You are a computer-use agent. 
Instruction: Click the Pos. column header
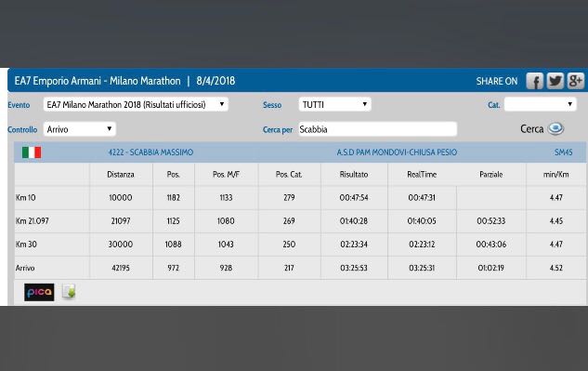(x=174, y=174)
